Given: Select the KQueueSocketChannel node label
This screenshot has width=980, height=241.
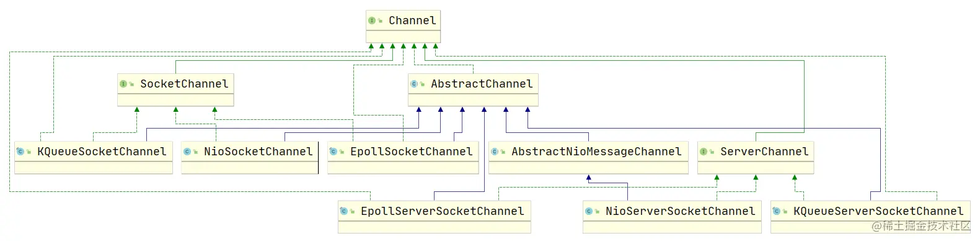Looking at the screenshot, I should 102,152.
